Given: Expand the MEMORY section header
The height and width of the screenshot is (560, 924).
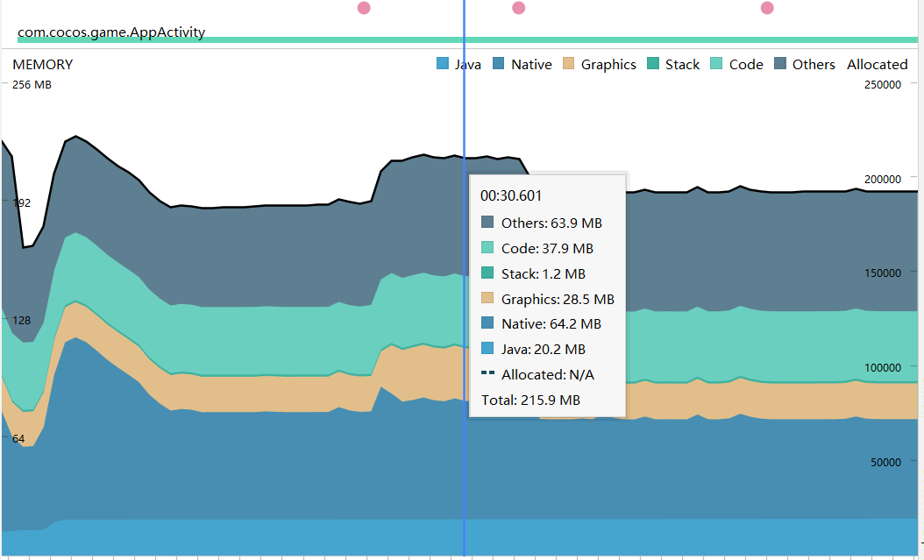Looking at the screenshot, I should (42, 64).
